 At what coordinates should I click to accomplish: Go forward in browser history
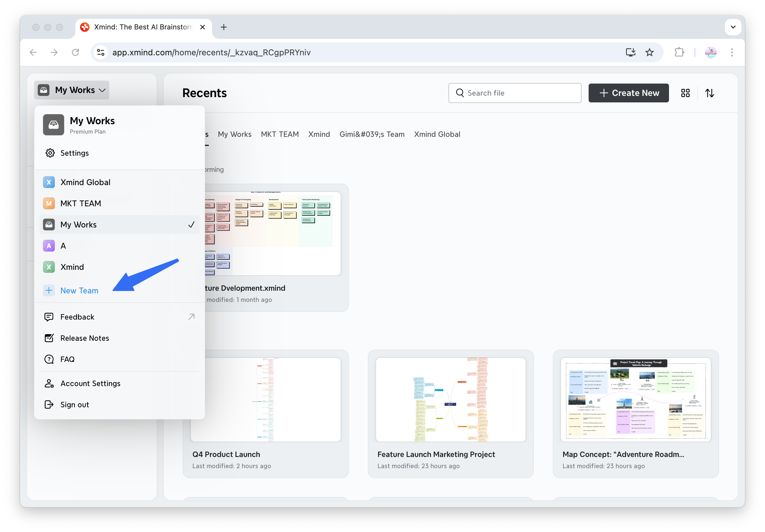[x=54, y=52]
